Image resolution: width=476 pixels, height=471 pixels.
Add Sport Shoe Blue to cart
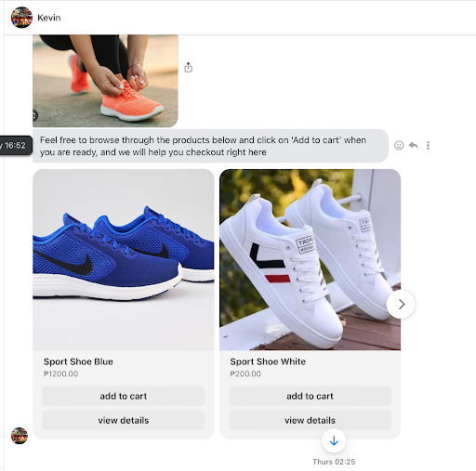124,396
